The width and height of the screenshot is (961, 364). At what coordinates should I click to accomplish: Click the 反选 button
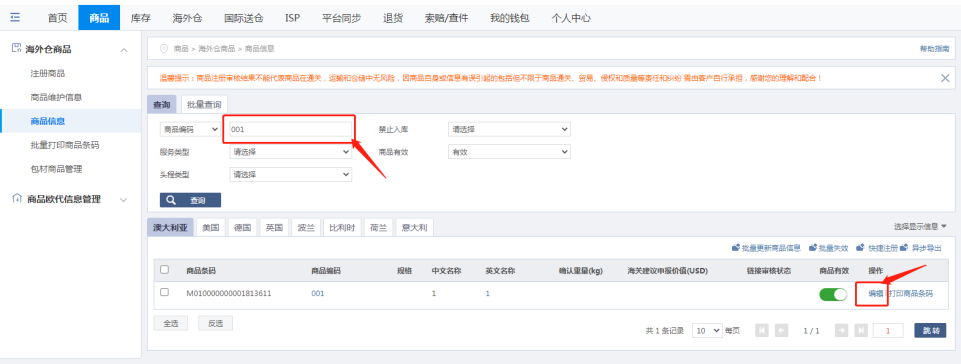coord(215,324)
